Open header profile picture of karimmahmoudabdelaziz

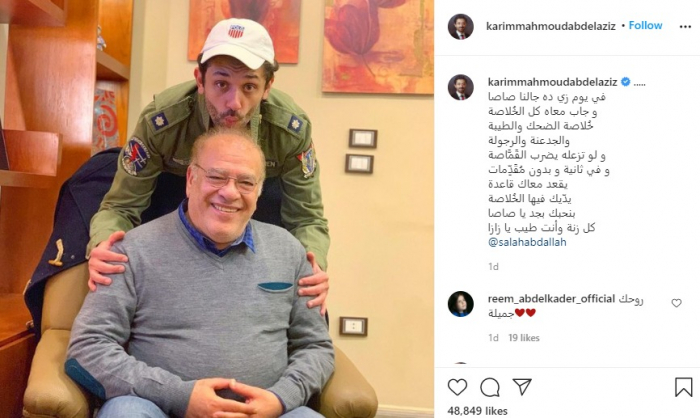click(461, 26)
